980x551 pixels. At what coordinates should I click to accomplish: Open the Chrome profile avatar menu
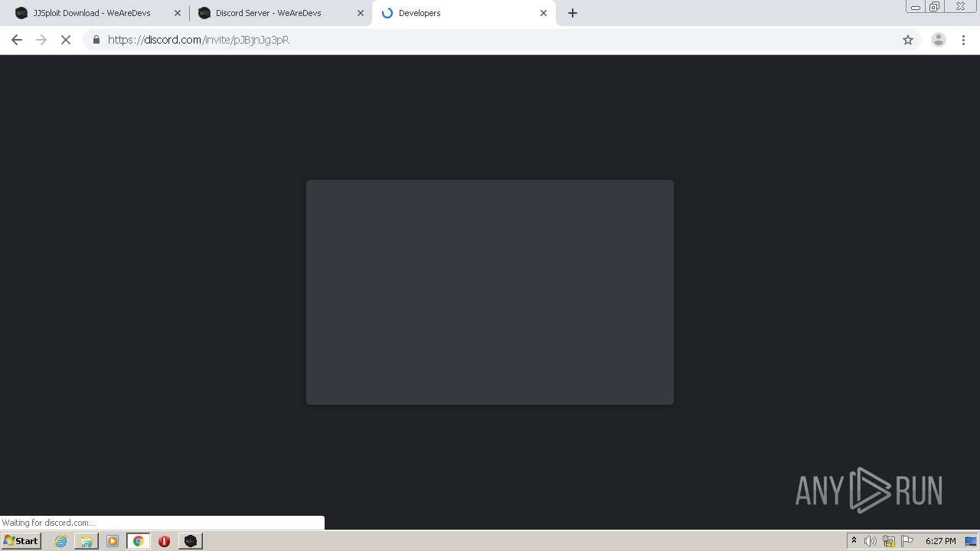click(939, 40)
